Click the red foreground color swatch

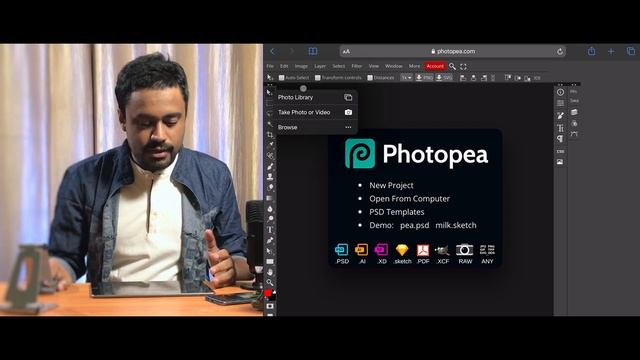(268, 293)
